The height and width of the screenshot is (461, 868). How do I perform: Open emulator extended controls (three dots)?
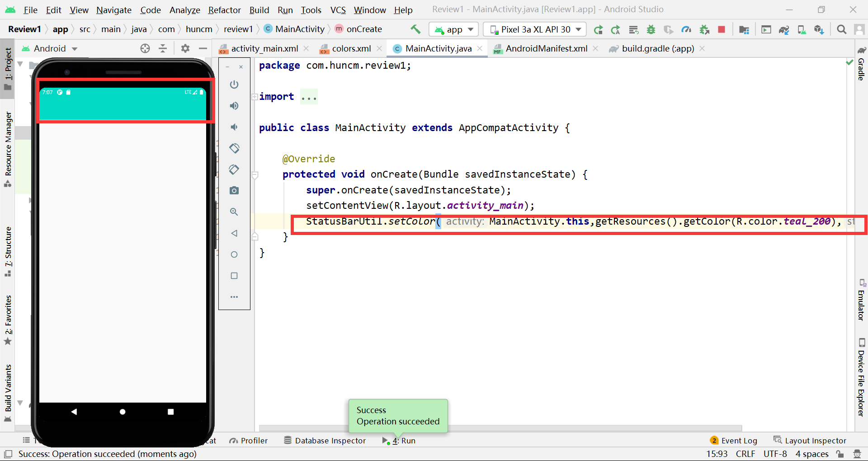(x=234, y=297)
